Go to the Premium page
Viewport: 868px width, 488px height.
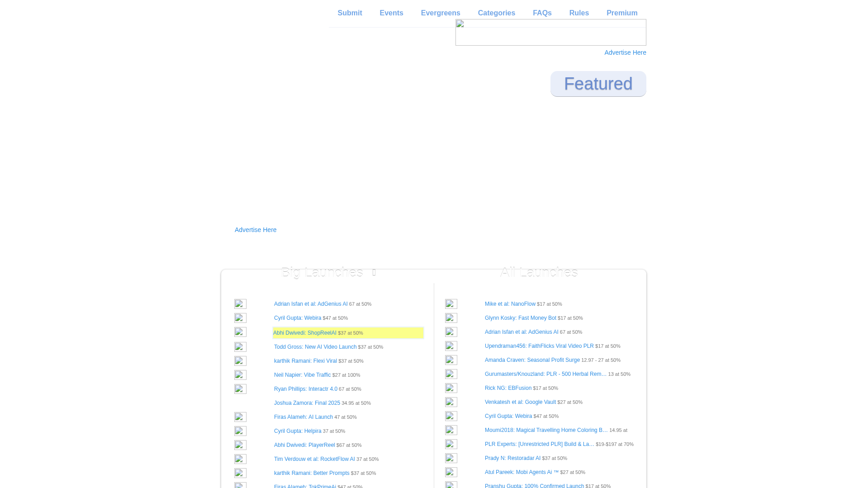[x=621, y=13]
